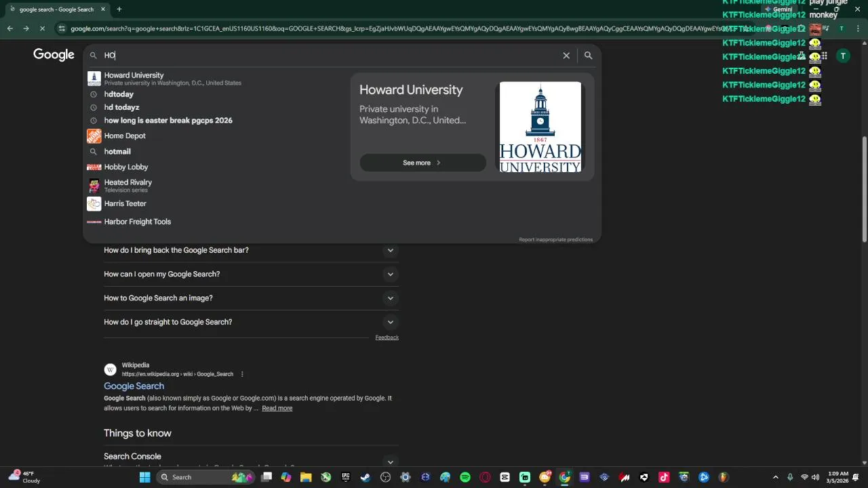Show hidden system tray icons
Screen dimensions: 868x488
coord(777,477)
